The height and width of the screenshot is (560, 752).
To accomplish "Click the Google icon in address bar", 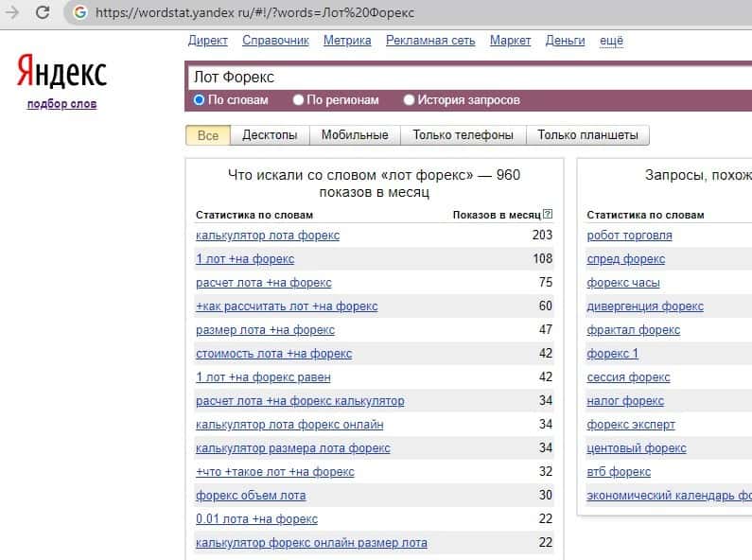I will (79, 13).
